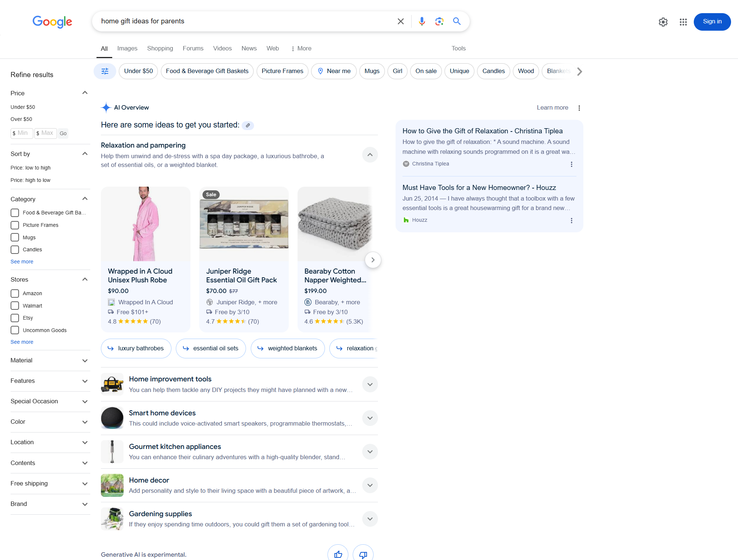The height and width of the screenshot is (560, 738).
Task: Check the Uncommon Goods store box
Action: 15,330
